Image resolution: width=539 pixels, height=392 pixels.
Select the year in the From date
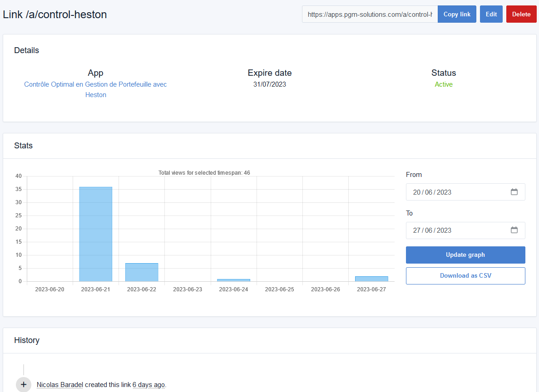444,192
